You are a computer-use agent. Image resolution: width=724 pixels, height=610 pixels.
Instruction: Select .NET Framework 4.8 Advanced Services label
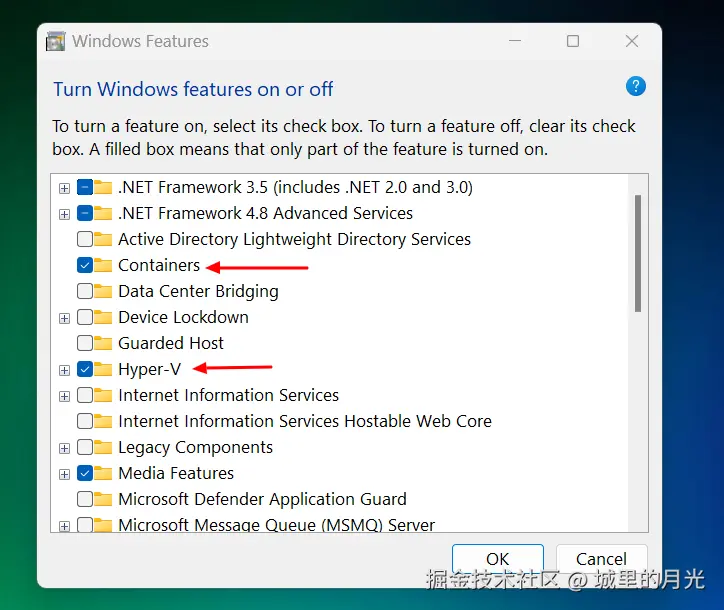tap(265, 213)
